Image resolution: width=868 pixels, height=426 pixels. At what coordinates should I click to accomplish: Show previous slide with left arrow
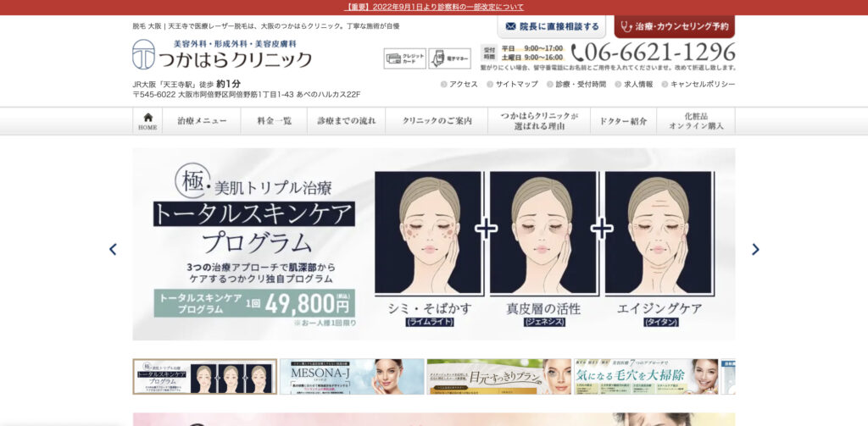(x=113, y=249)
